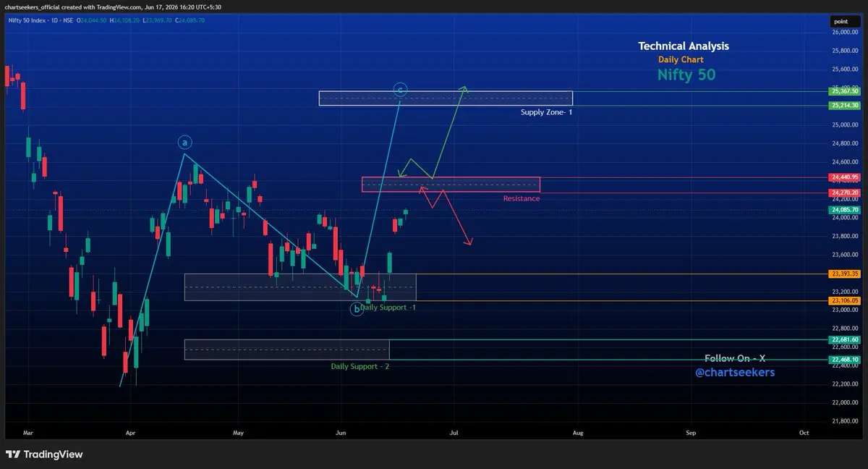Click the 'Sep' time axis label

[x=691, y=432]
